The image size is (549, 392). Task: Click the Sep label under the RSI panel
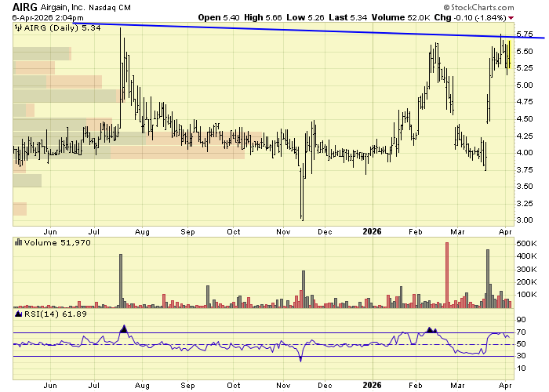click(187, 386)
